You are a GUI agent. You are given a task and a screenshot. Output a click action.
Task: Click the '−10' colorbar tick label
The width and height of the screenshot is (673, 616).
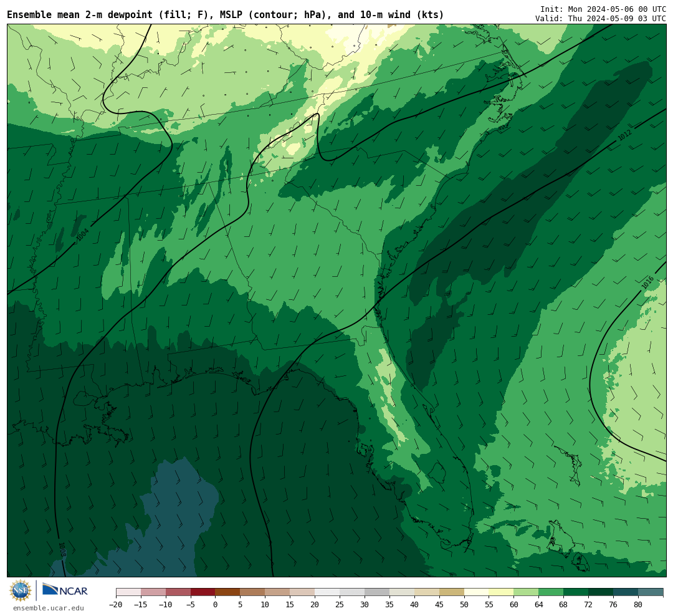point(166,604)
